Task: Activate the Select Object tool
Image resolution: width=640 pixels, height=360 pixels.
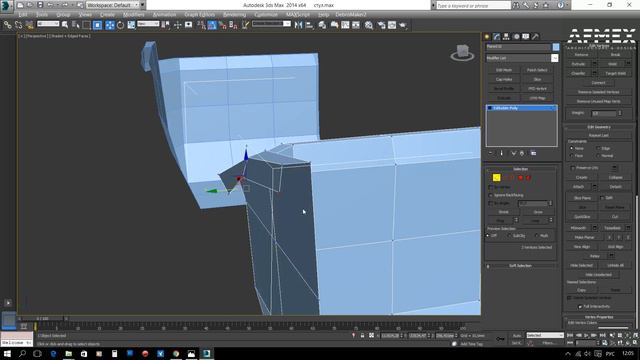Action: point(65,25)
